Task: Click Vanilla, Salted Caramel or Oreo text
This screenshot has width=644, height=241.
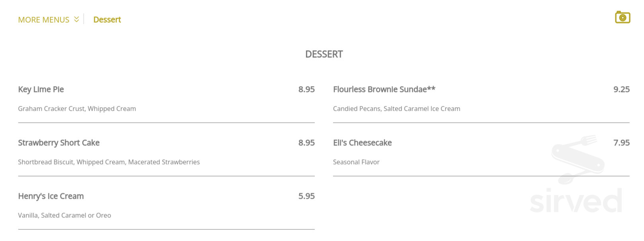Action: (x=64, y=216)
